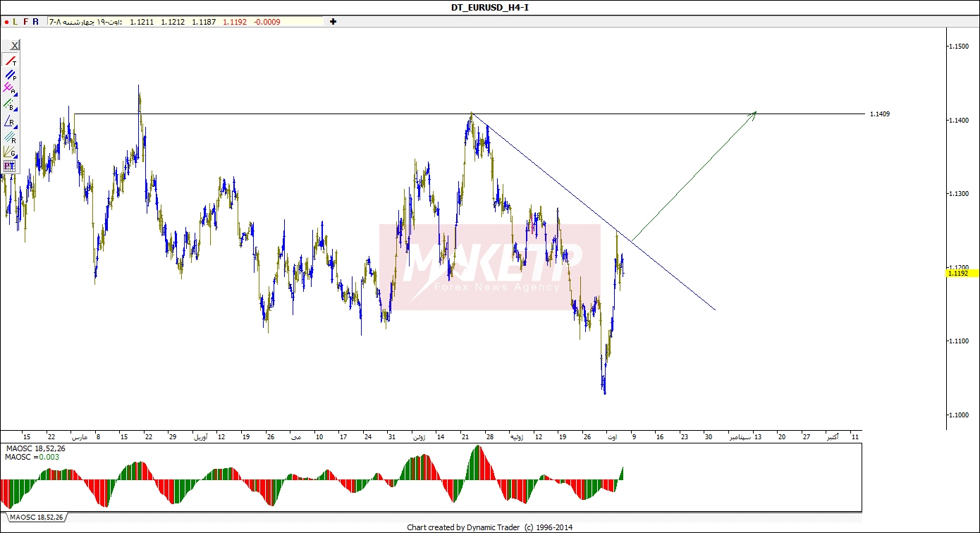980x533 pixels.
Task: Click the اکتبر month label on time axis
Action: (x=832, y=437)
